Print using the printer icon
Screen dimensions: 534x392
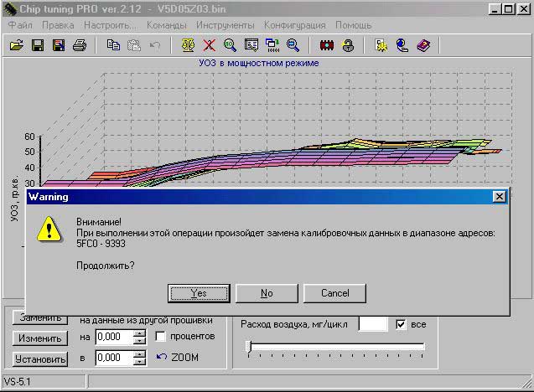coord(80,45)
